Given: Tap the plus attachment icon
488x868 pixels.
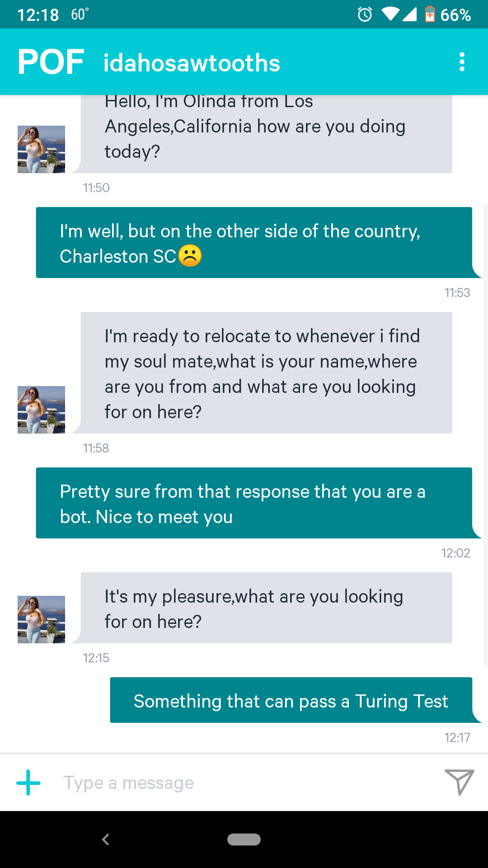Looking at the screenshot, I should 28,783.
